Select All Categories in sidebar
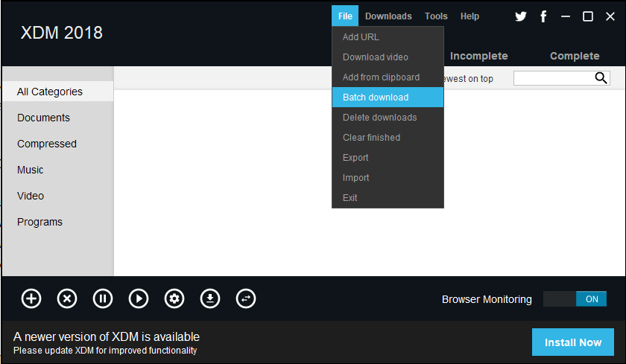The width and height of the screenshot is (626, 364). coord(58,92)
